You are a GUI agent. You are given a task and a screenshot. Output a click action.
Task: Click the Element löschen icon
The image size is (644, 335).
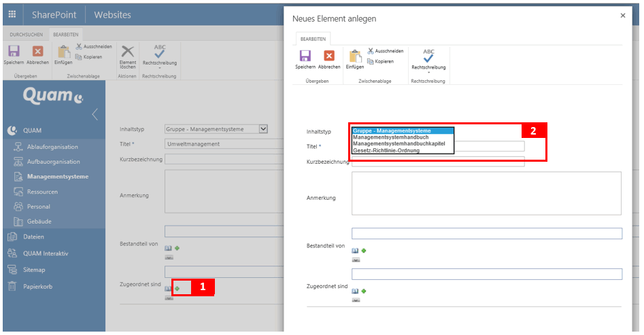pyautogui.click(x=128, y=52)
